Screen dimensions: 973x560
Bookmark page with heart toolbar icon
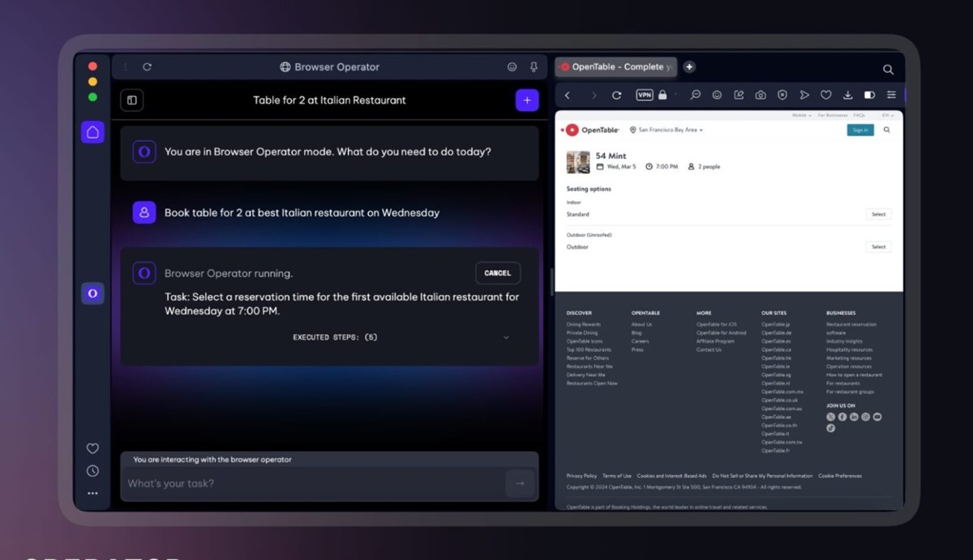click(826, 95)
